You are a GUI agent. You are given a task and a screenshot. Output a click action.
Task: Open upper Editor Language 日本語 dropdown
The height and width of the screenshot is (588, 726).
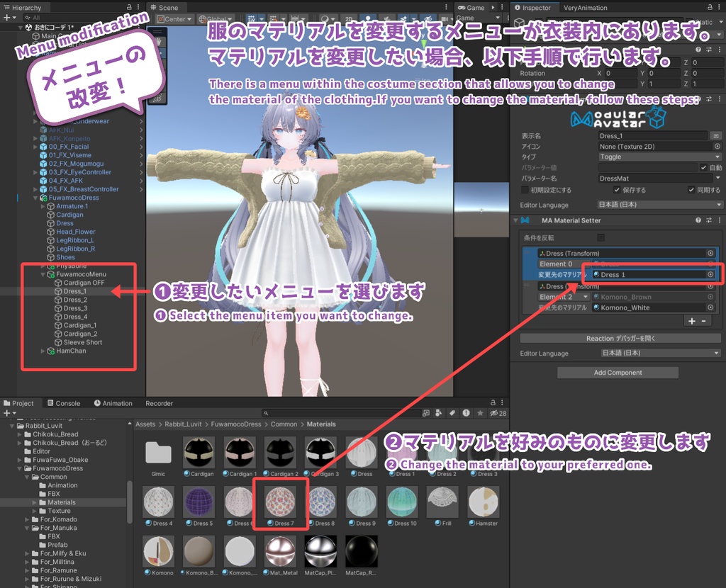(x=659, y=205)
